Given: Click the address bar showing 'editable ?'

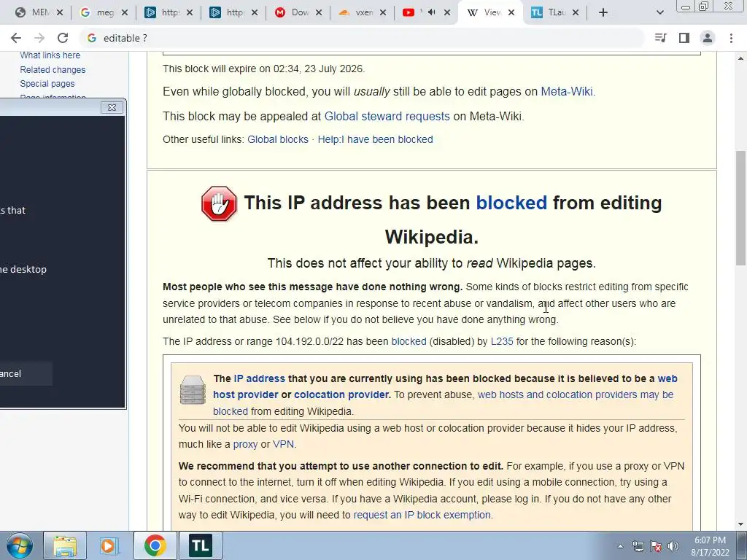Looking at the screenshot, I should tap(362, 38).
